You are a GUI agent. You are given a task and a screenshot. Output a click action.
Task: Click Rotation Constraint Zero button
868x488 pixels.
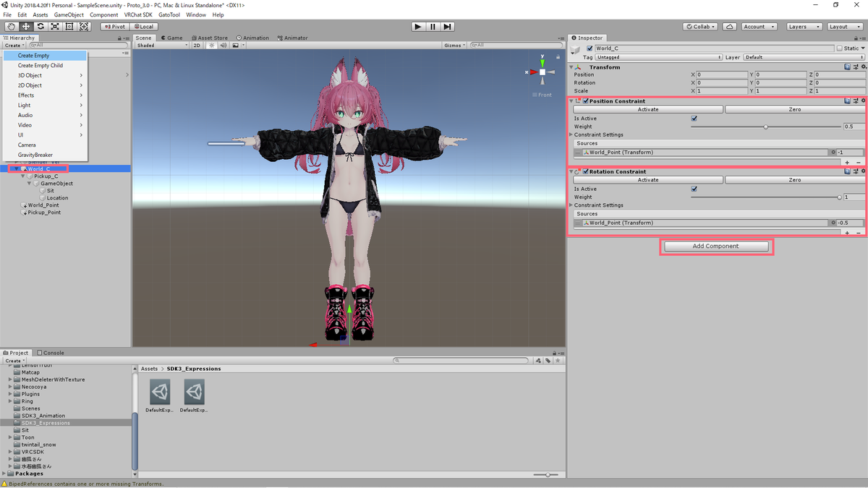794,180
